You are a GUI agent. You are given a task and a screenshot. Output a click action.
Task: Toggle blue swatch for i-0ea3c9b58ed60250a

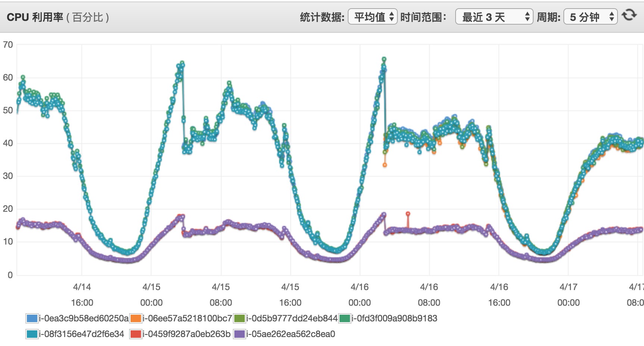[32, 318]
